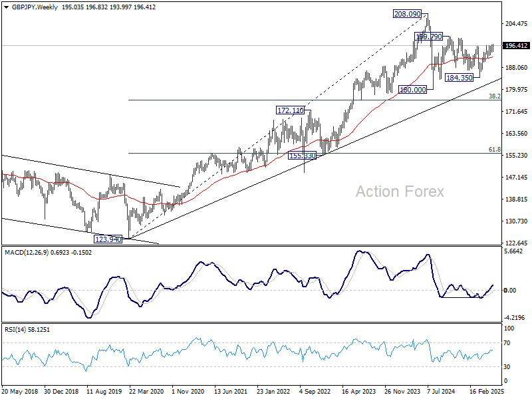Image resolution: width=532 pixels, height=399 pixels.
Task: Click the 188.060 price axis value
Action: [516, 68]
